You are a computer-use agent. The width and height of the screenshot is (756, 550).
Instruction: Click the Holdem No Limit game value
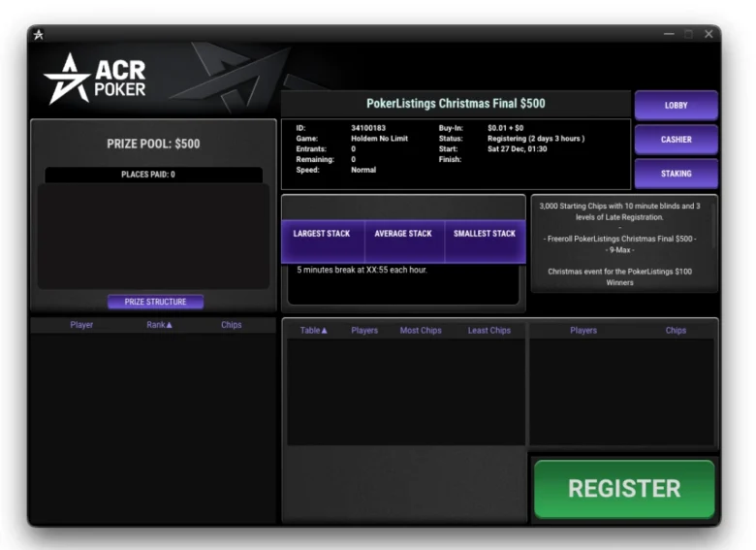(x=379, y=139)
